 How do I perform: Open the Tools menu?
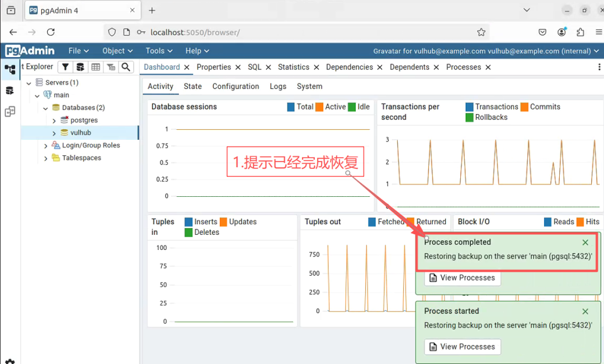coord(159,51)
